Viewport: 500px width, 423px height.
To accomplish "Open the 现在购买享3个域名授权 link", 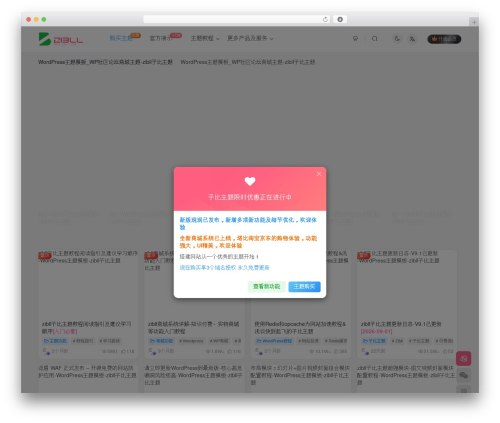I will tap(224, 268).
